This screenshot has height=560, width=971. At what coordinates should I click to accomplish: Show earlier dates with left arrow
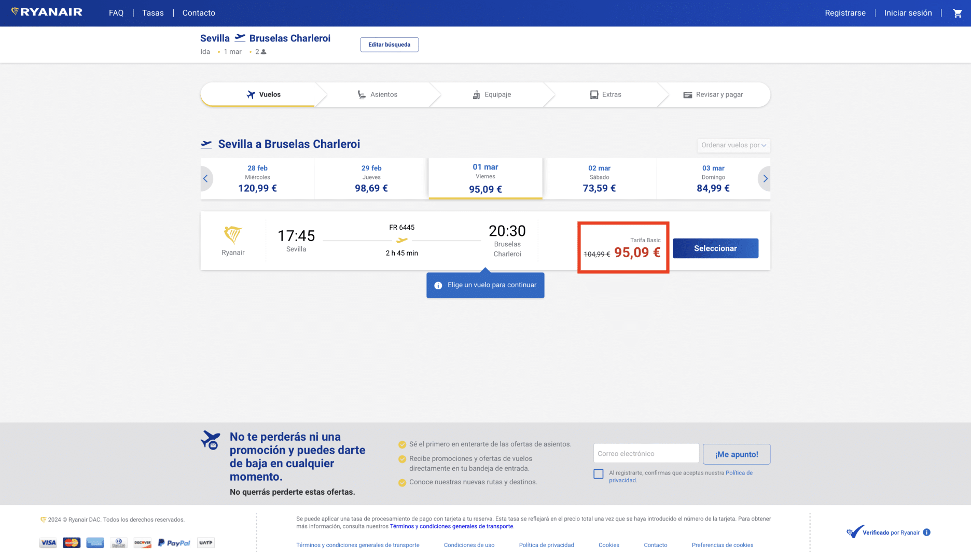tap(206, 178)
